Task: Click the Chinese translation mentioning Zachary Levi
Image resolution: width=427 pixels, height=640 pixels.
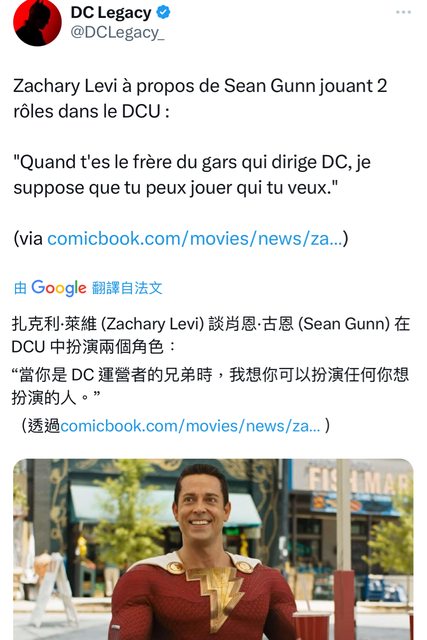Action: [x=211, y=335]
